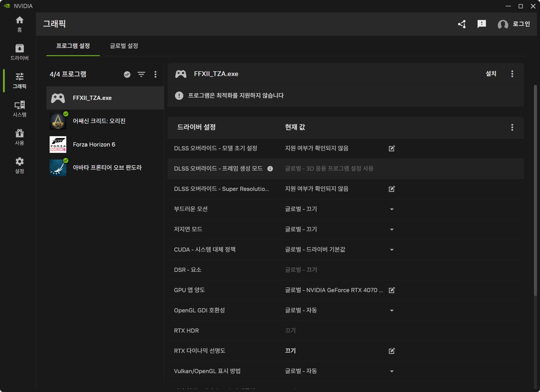Open the 드라이버 sidebar section
Viewport: 540px width, 392px height.
tap(19, 52)
